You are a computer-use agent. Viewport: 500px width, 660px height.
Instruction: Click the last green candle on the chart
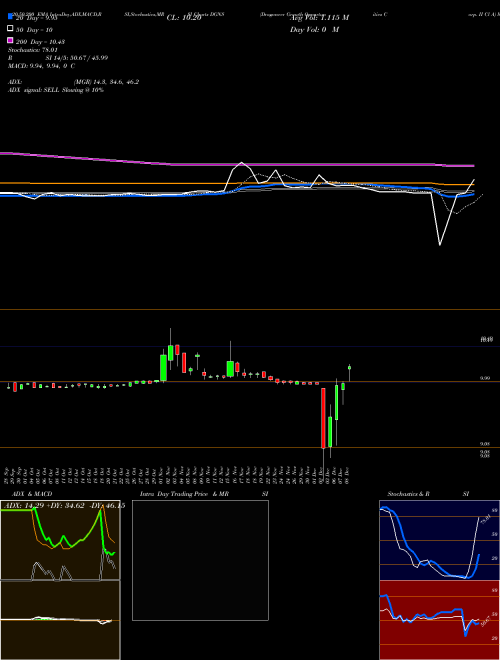pyautogui.click(x=349, y=367)
